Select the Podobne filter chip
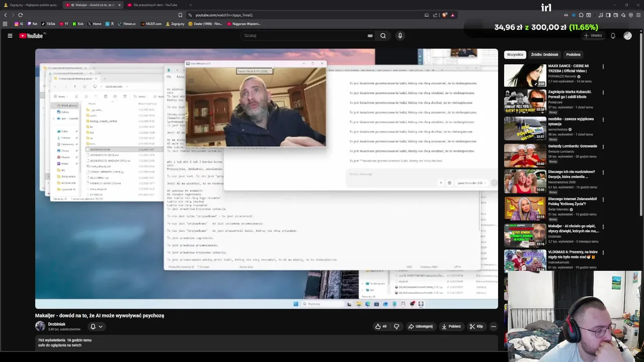This screenshot has height=362, width=644. coord(573,54)
